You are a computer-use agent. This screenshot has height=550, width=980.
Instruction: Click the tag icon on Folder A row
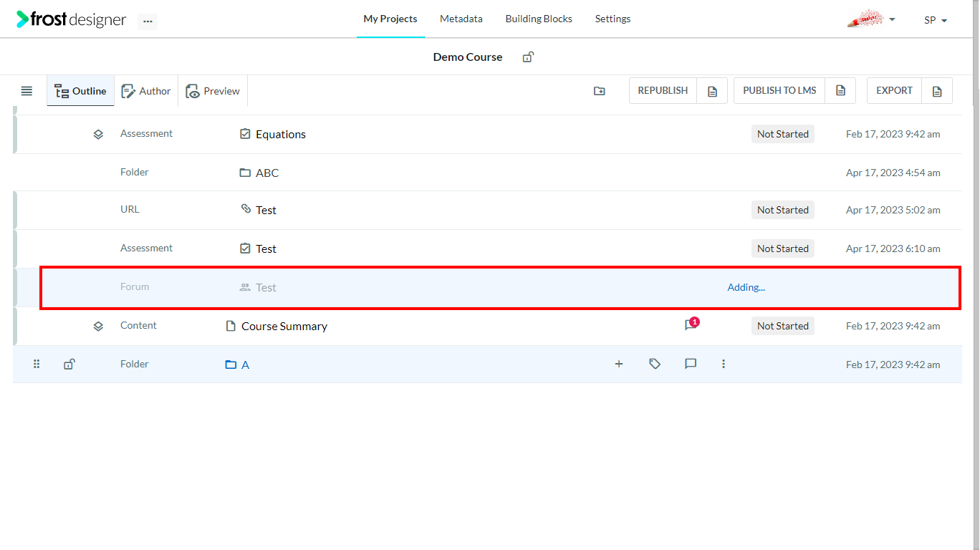pos(655,364)
